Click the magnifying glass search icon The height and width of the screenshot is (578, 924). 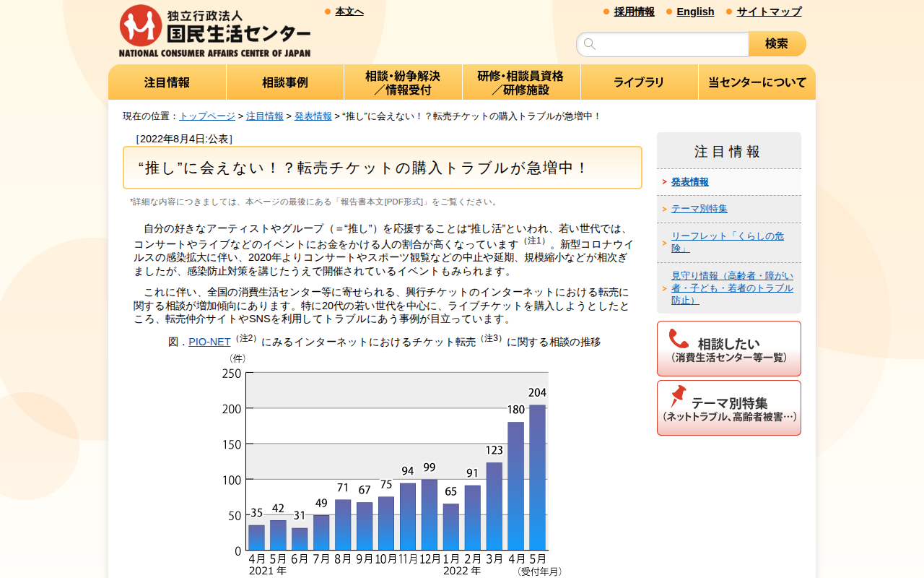pos(590,44)
